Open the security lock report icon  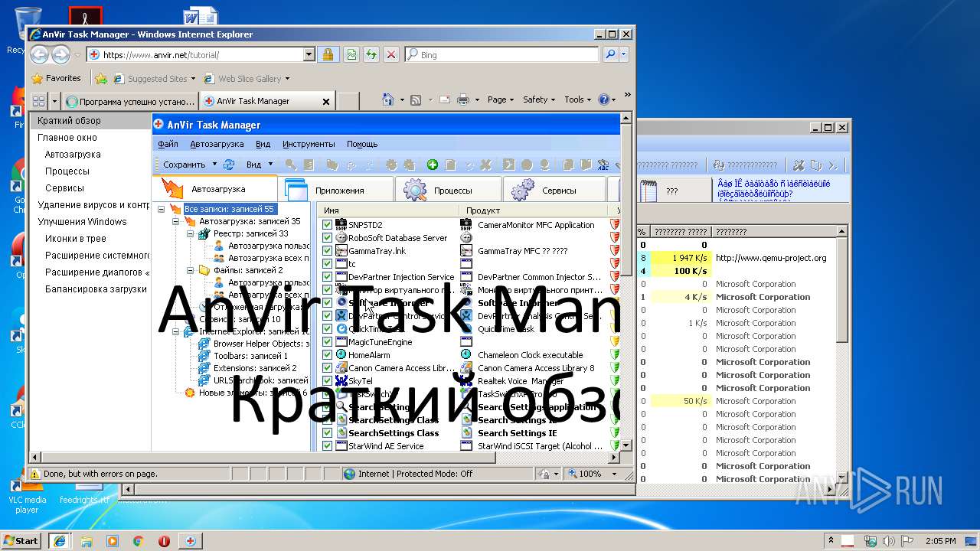click(328, 54)
